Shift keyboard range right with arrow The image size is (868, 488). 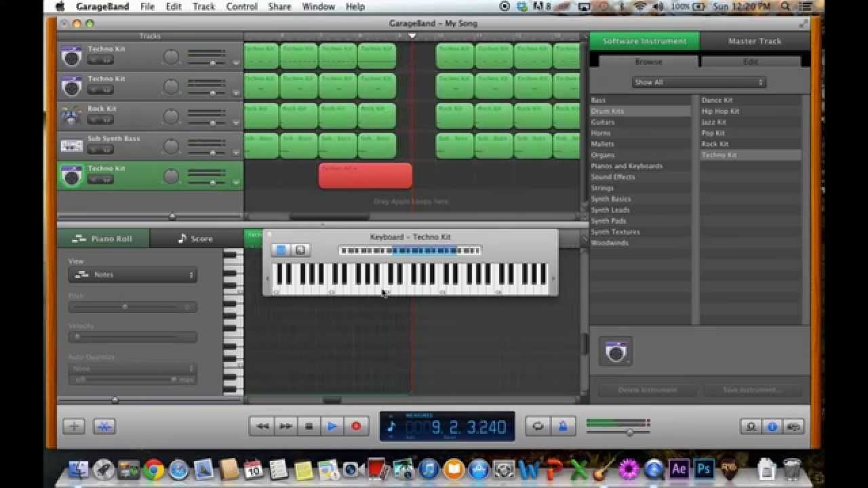coord(553,279)
